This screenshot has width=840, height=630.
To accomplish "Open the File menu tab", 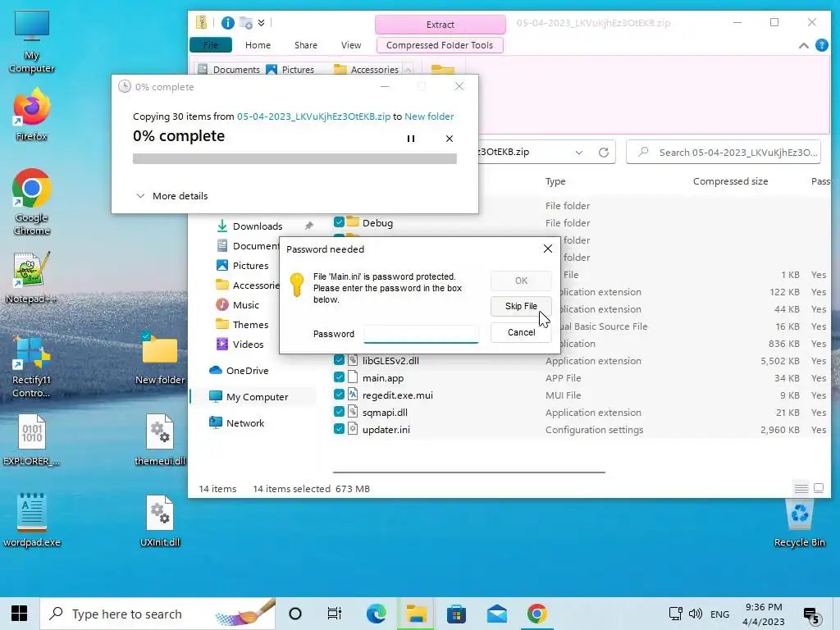I will (x=211, y=45).
